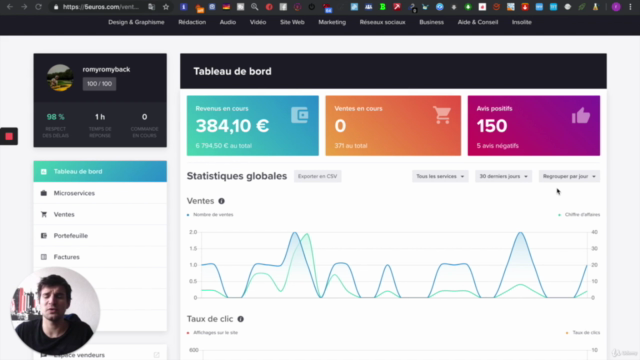Screen dimensions: 640x360
Task: Open the Chrome three-dot menu
Action: [630, 7]
